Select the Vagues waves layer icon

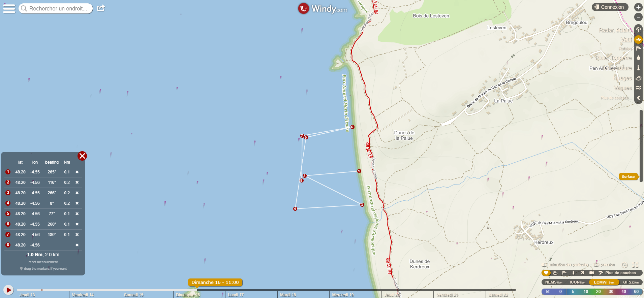coord(638,88)
